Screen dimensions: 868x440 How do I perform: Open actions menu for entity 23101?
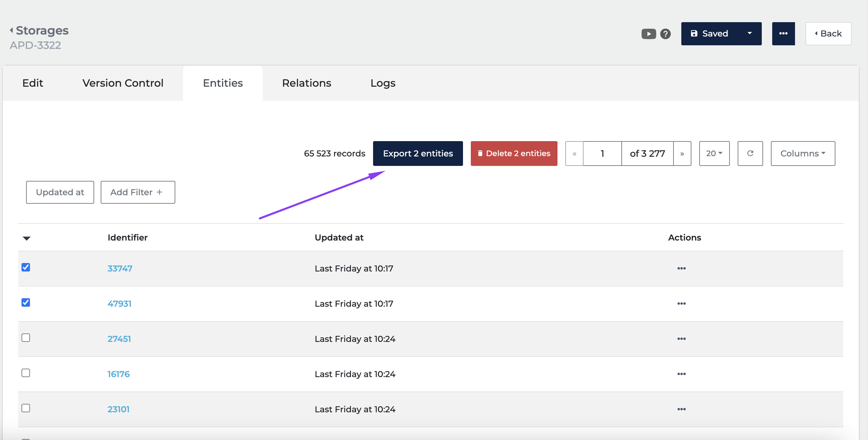[x=681, y=409]
